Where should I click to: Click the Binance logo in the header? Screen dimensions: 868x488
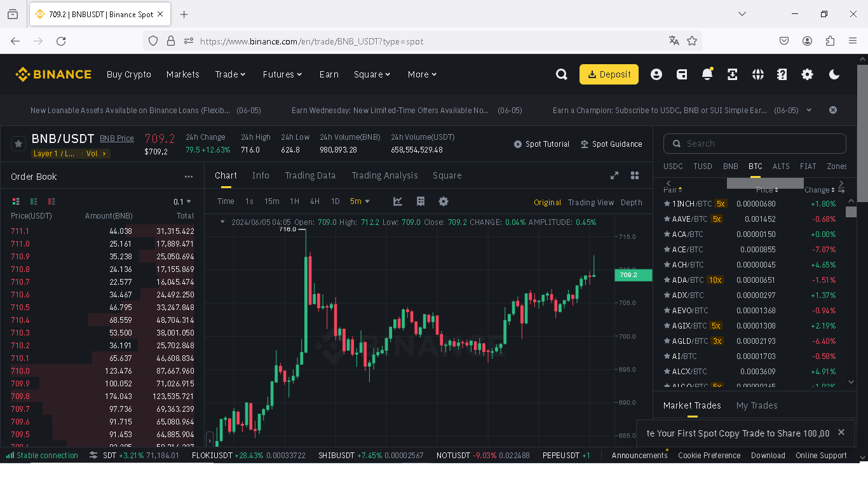(x=53, y=74)
